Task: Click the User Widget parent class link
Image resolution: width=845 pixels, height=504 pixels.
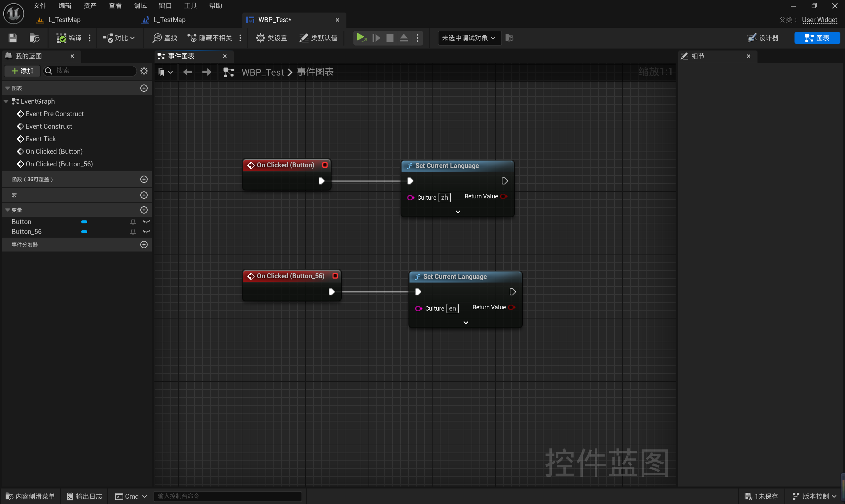Action: (x=819, y=20)
